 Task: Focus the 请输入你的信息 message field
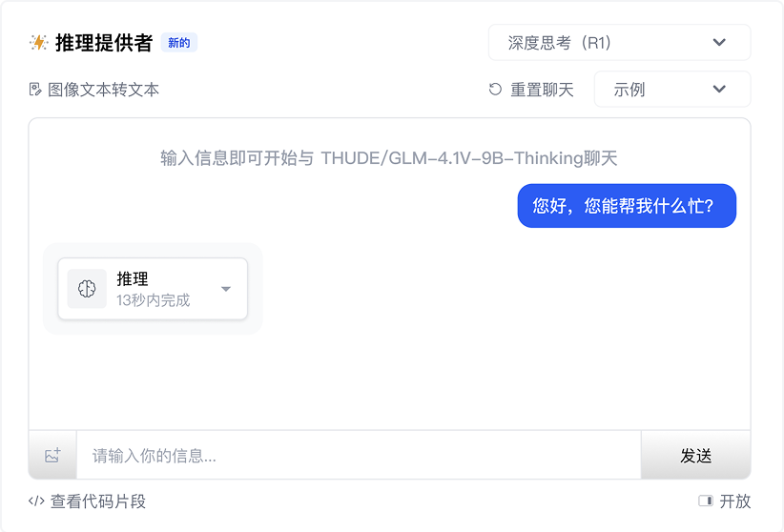358,456
